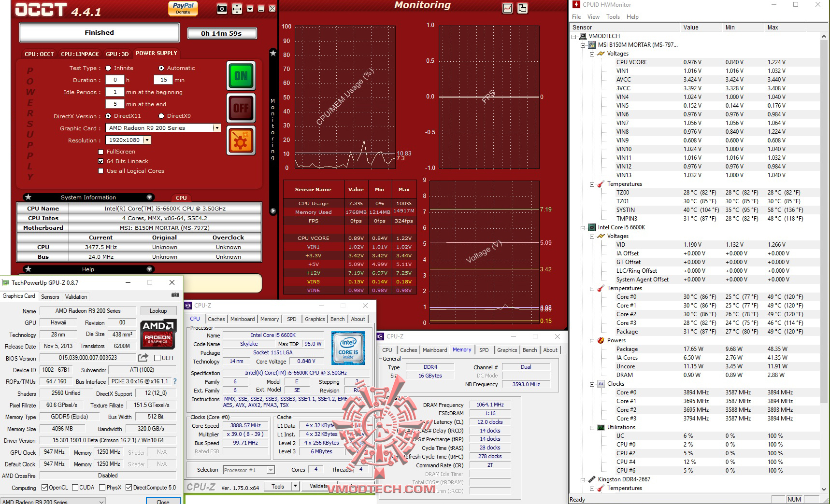Click the graph view icon in Monitoring header
The image size is (830, 504).
(x=507, y=8)
